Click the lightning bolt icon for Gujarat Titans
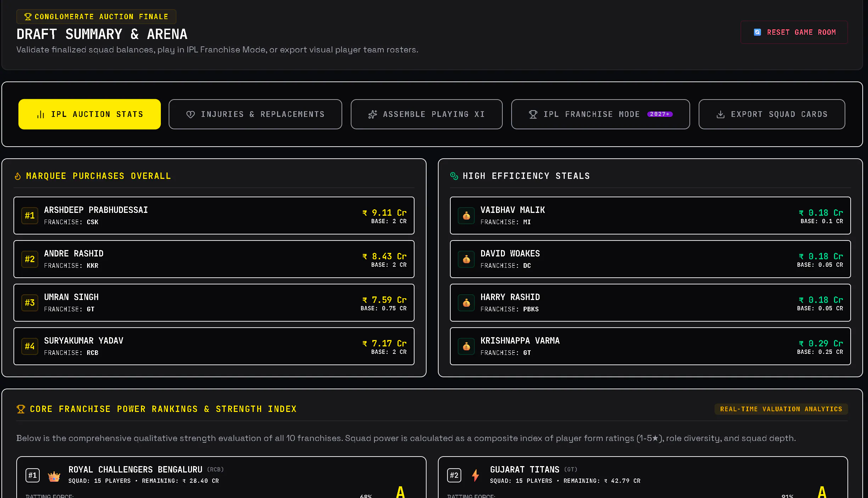Image resolution: width=868 pixels, height=498 pixels. coord(475,475)
